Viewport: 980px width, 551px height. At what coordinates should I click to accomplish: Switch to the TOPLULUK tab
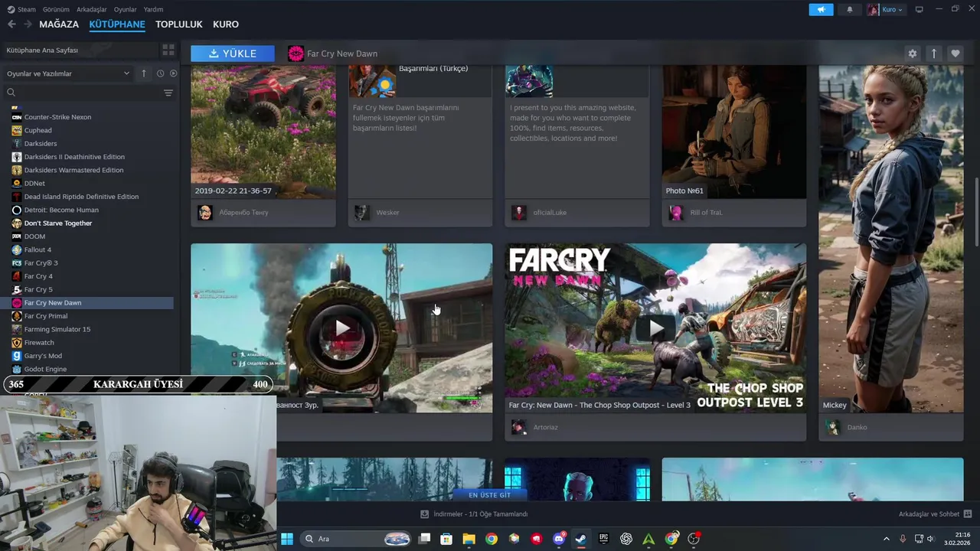[x=179, y=24]
